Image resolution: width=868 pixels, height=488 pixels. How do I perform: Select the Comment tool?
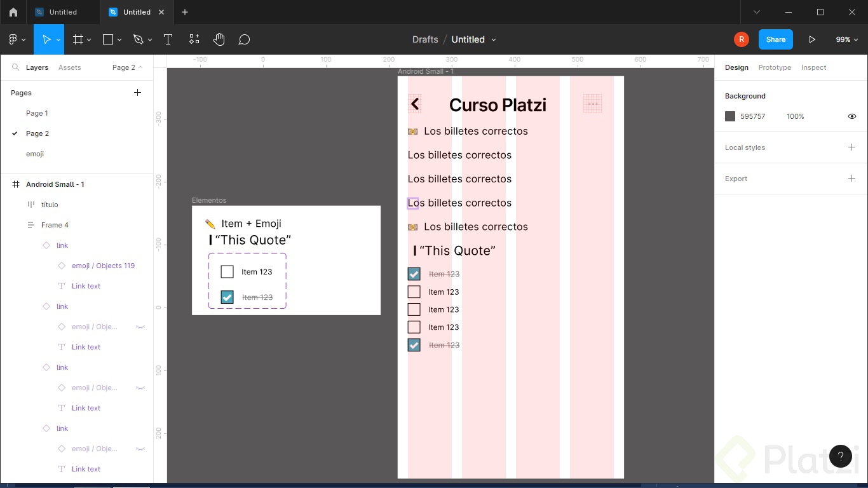(244, 39)
